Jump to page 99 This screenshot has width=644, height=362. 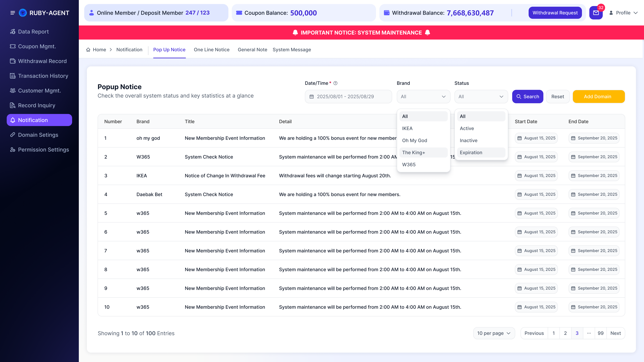point(601,333)
